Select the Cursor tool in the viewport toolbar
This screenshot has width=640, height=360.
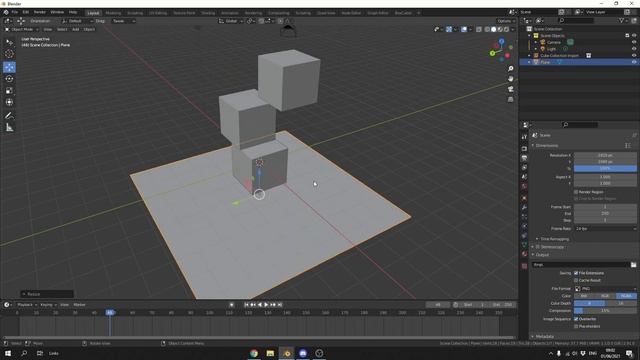(x=9, y=54)
